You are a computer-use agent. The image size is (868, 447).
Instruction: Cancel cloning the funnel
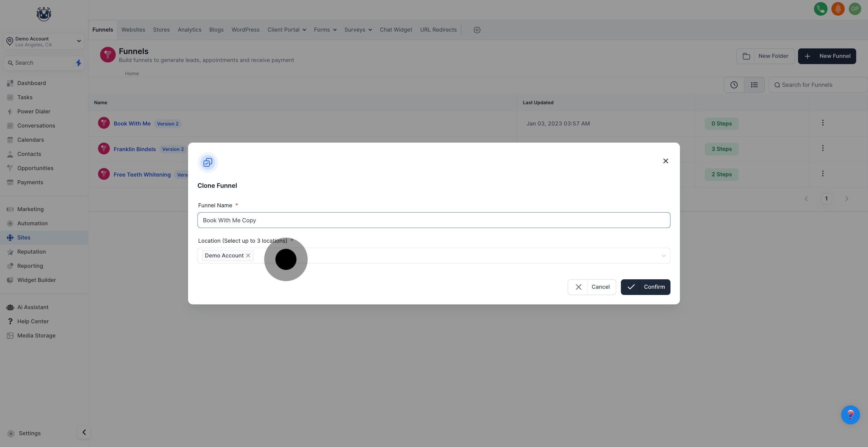592,287
